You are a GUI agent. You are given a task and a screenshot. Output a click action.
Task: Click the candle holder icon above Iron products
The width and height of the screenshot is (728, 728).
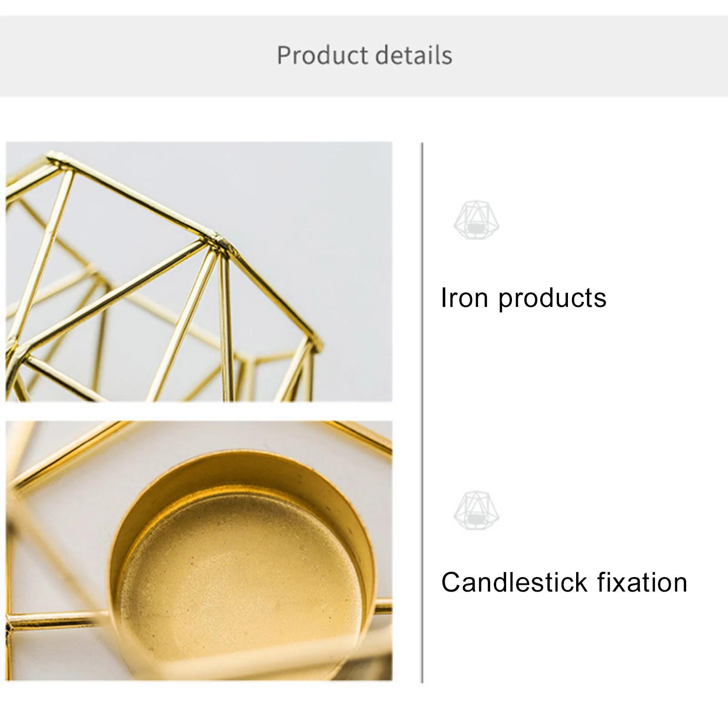[x=476, y=220]
